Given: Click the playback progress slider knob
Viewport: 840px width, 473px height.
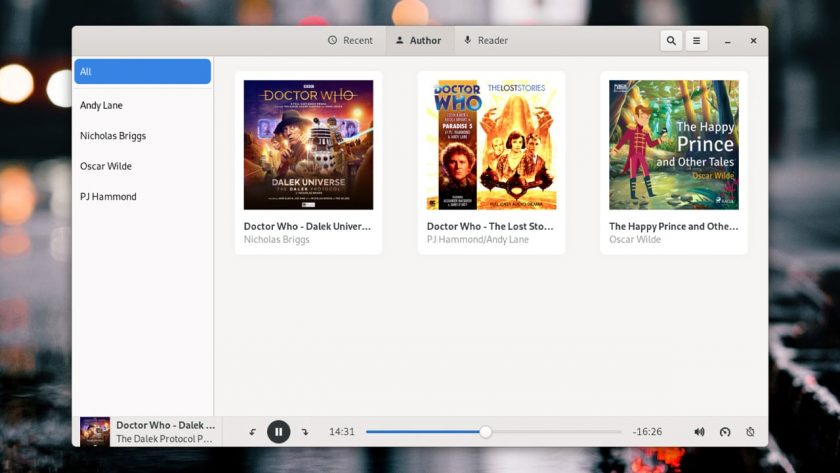Looking at the screenshot, I should pyautogui.click(x=485, y=432).
